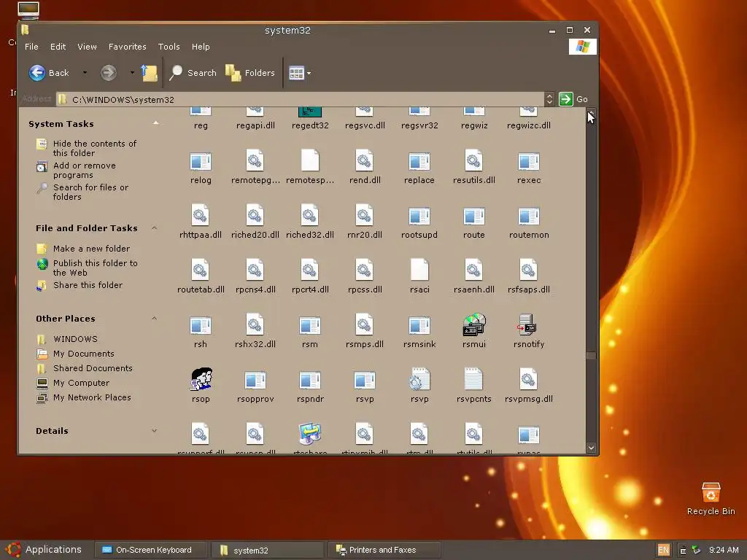
Task: Collapse the System Tasks panel
Action: coord(155,124)
